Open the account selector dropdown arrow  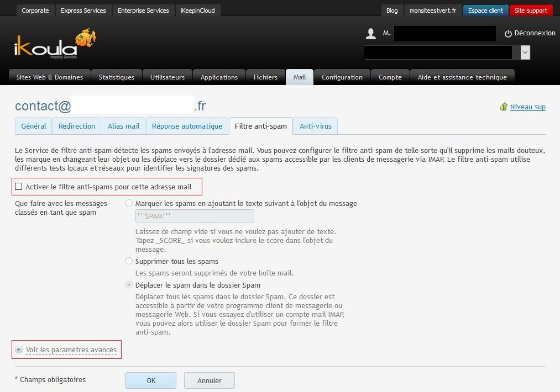525,52
